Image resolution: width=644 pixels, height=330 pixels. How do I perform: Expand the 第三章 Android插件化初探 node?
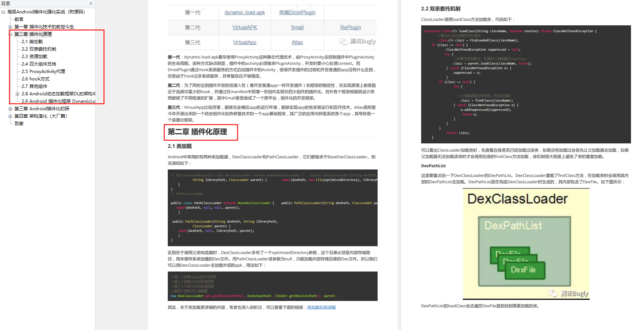(10, 109)
